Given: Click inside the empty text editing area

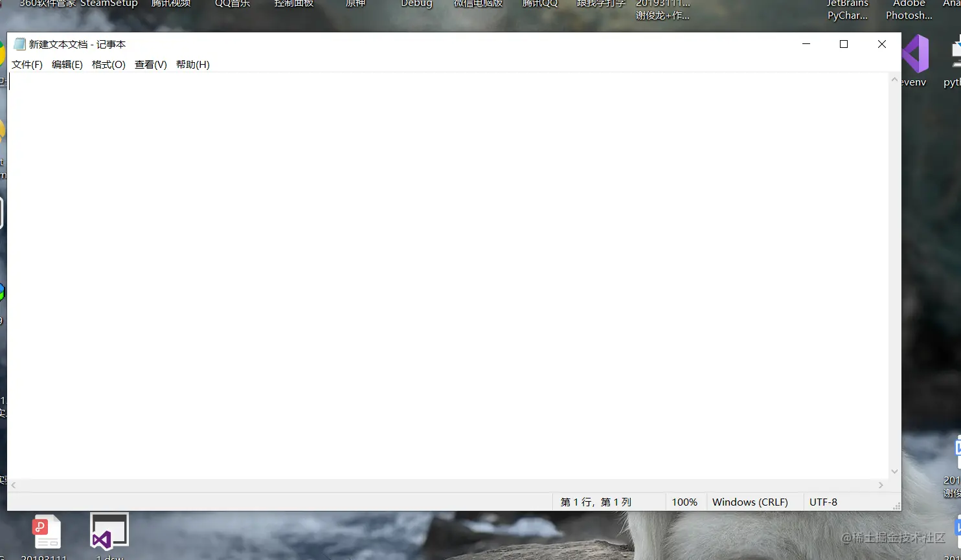Looking at the screenshot, I should click(448, 276).
